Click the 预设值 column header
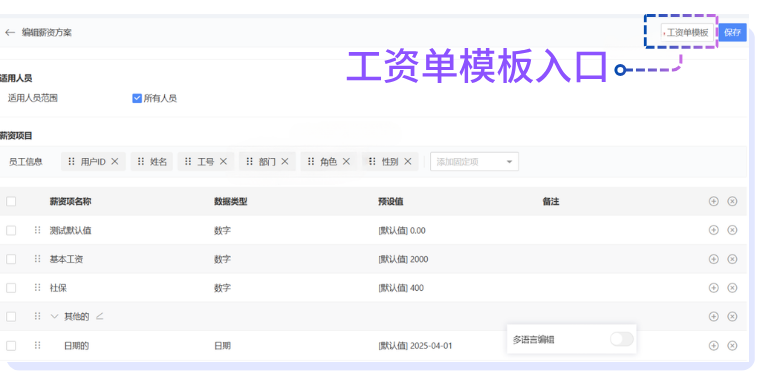Viewport: 757px width, 372px height. click(x=391, y=202)
